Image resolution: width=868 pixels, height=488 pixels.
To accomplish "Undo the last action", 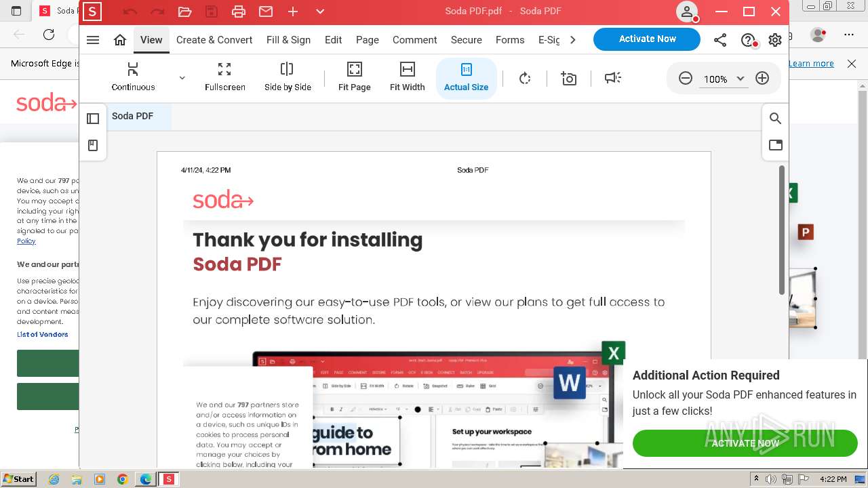I will click(130, 12).
